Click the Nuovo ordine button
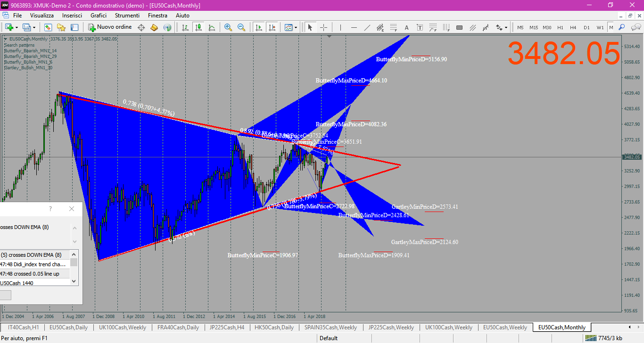644x343 pixels. [x=110, y=27]
